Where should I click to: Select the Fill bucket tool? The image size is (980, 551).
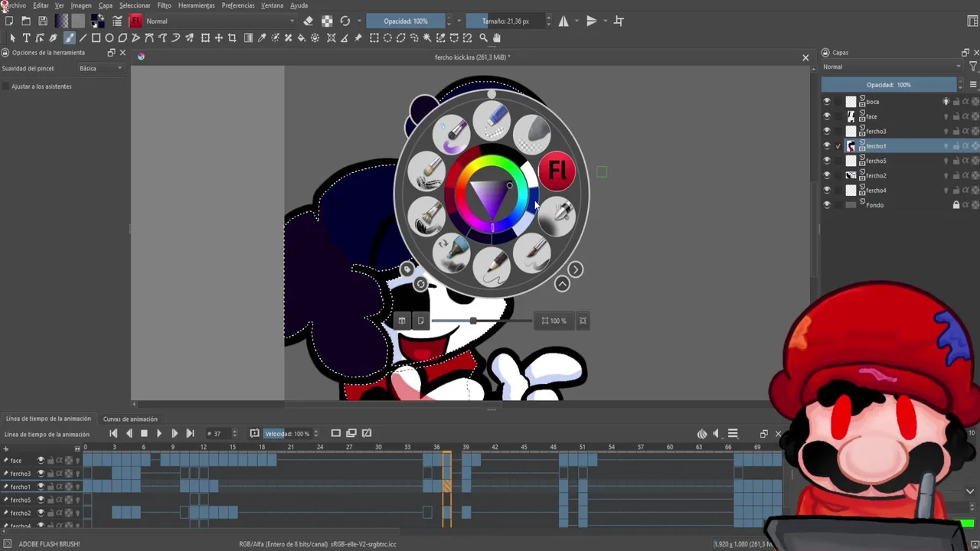click(301, 37)
